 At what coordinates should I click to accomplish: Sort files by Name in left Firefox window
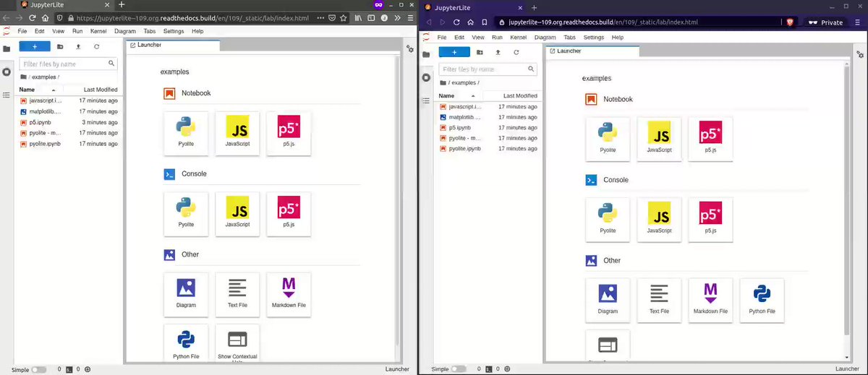(x=39, y=90)
